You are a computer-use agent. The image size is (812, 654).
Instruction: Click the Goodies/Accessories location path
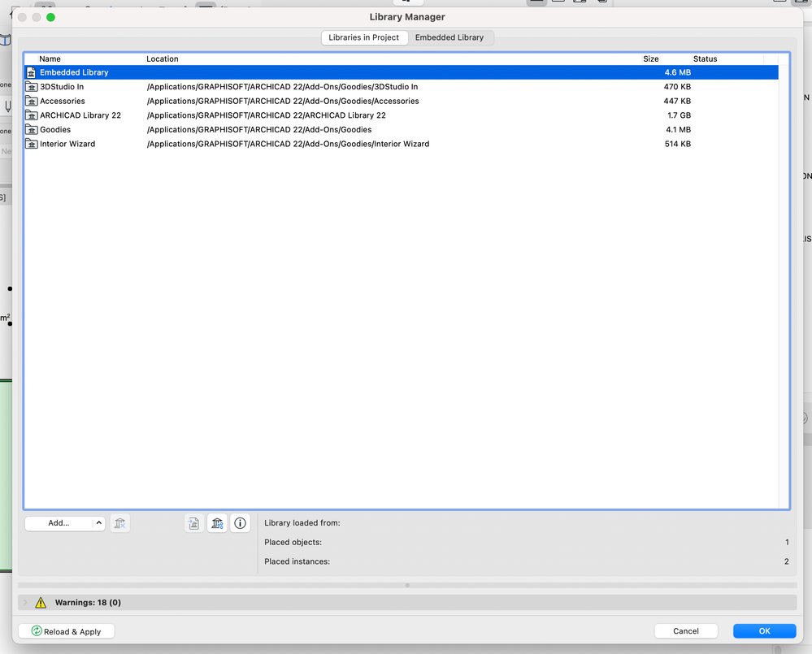(283, 101)
